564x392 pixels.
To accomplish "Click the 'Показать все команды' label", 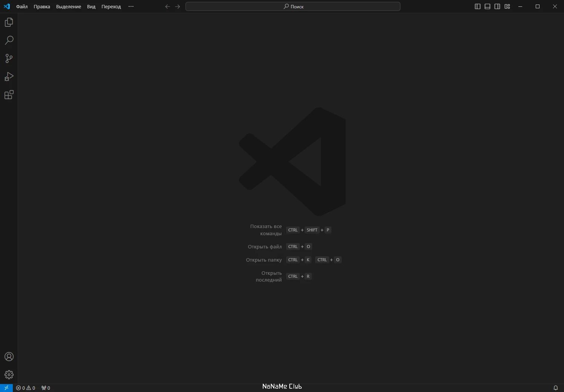I will coord(266,230).
